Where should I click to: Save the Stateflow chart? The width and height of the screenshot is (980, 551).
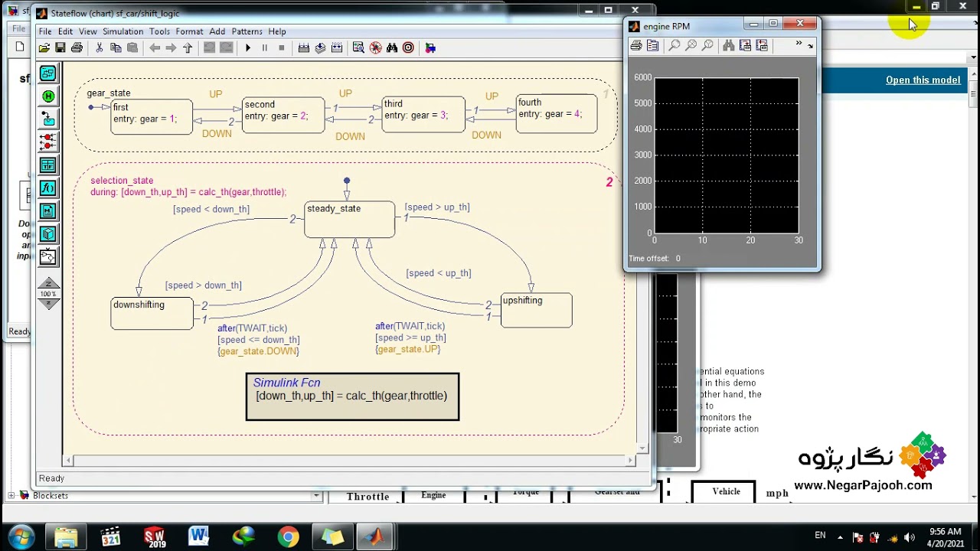[60, 47]
